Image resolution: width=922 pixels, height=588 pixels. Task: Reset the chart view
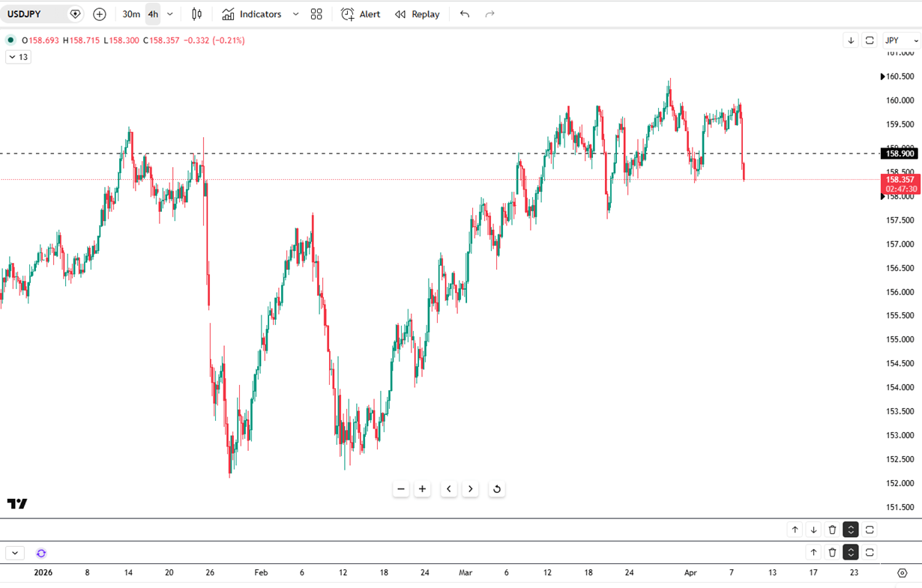point(496,489)
